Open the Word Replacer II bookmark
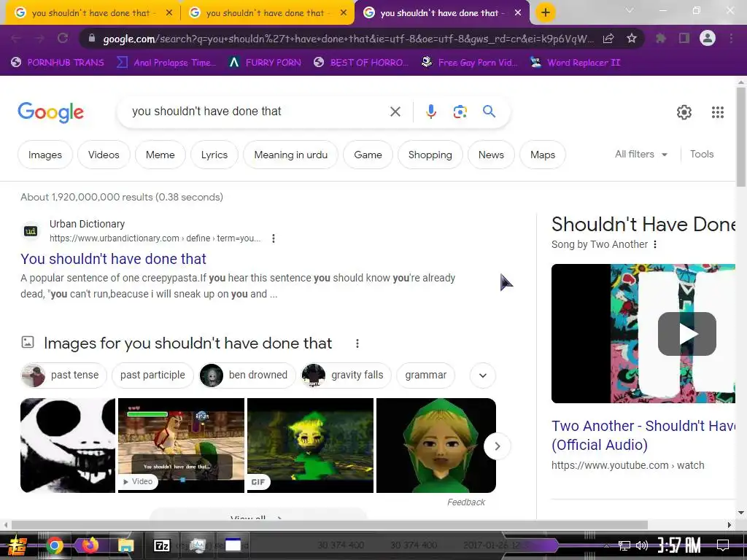 (576, 63)
